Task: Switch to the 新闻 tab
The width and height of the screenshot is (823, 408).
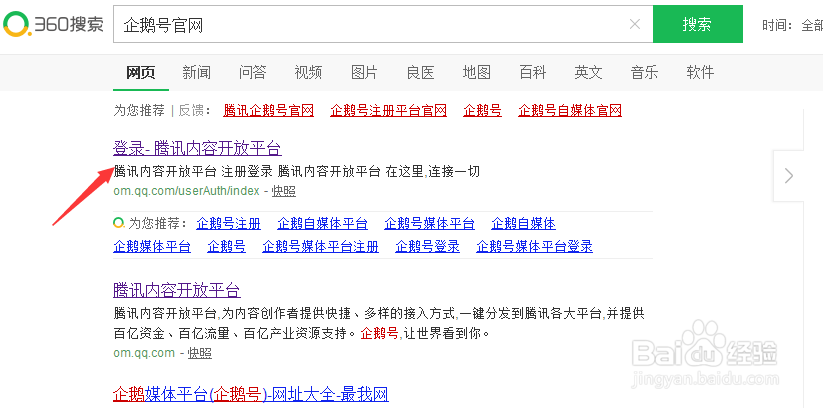Action: tap(196, 72)
